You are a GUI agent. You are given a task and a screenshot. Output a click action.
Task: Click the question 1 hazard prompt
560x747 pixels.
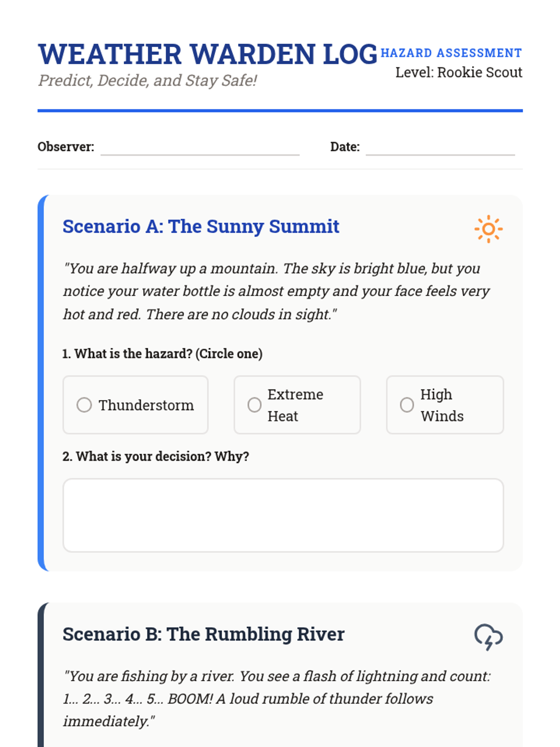click(x=162, y=354)
